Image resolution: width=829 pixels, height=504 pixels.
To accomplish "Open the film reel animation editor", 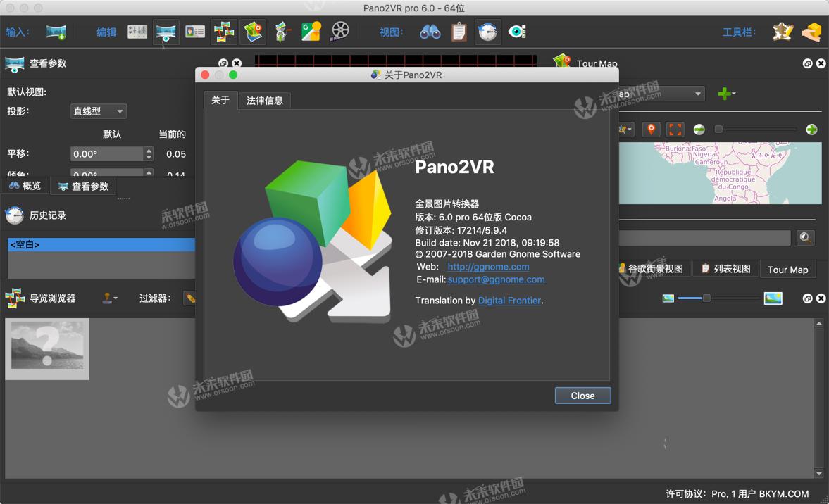I will point(340,32).
